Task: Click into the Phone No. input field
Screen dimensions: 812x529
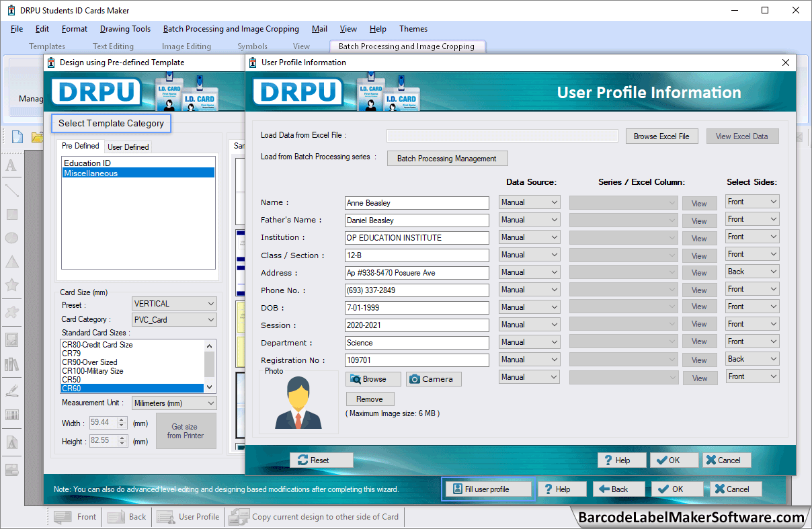Action: [417, 290]
